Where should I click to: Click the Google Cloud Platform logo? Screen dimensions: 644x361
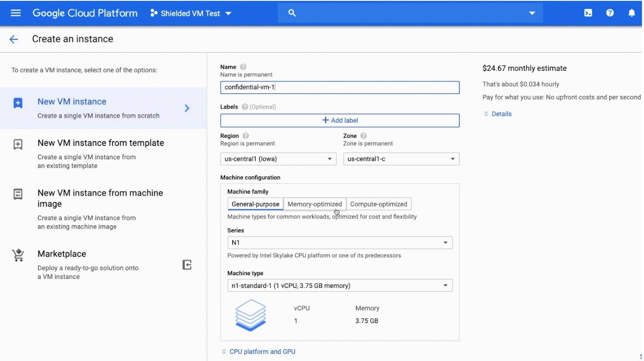point(85,13)
